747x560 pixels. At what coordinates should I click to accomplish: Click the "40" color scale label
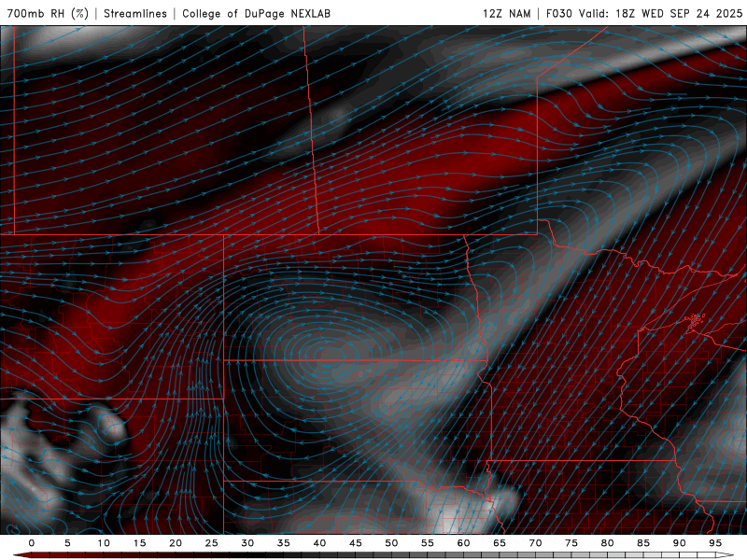pyautogui.click(x=319, y=543)
